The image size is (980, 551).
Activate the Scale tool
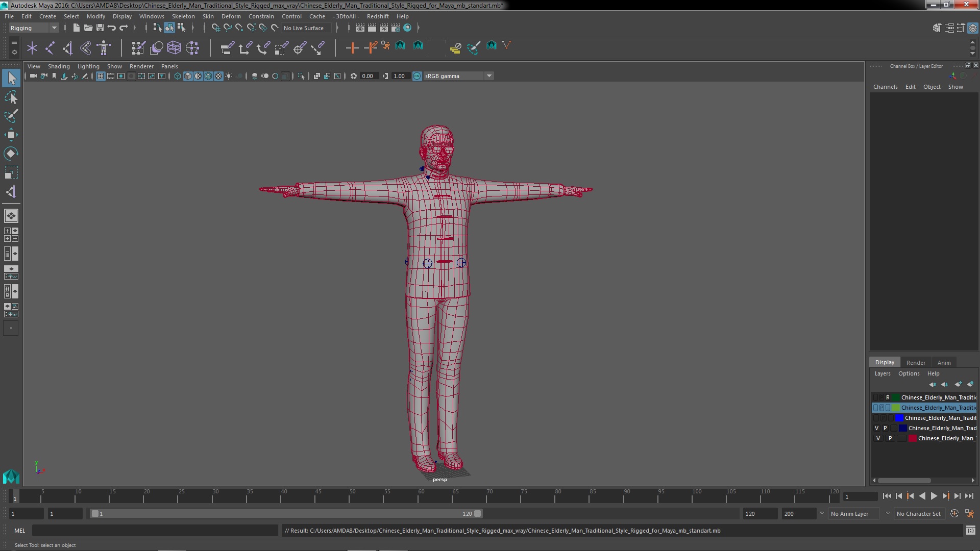pos(11,172)
